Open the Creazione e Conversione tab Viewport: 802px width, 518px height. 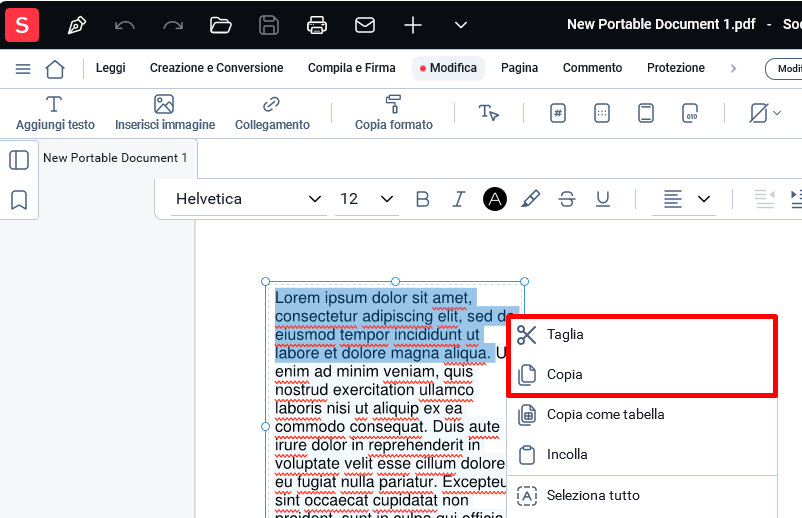pyautogui.click(x=216, y=68)
